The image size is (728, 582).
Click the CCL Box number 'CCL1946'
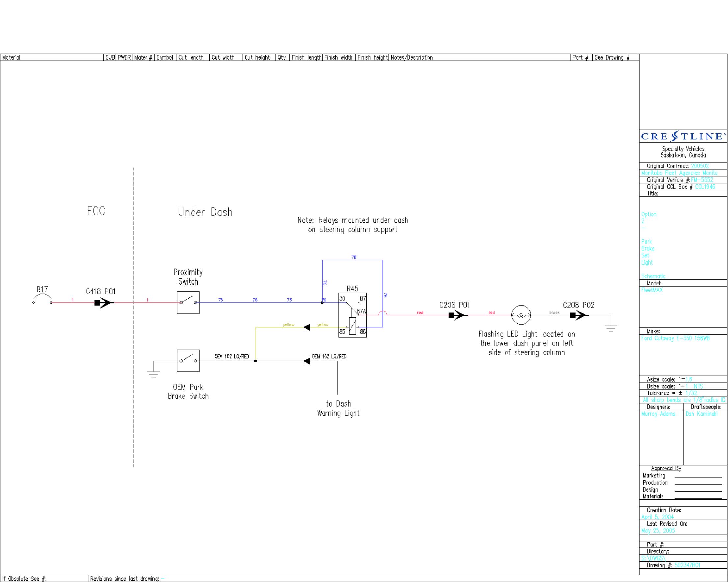pyautogui.click(x=705, y=187)
